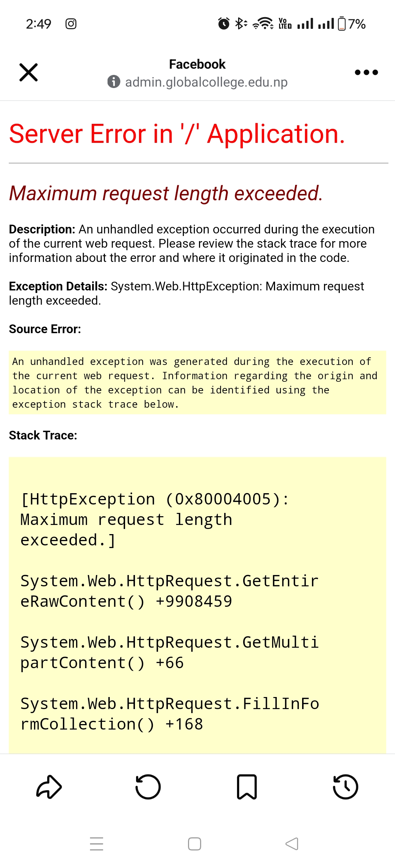Tap the admin.globalcollege.edu.np address text

click(x=206, y=82)
